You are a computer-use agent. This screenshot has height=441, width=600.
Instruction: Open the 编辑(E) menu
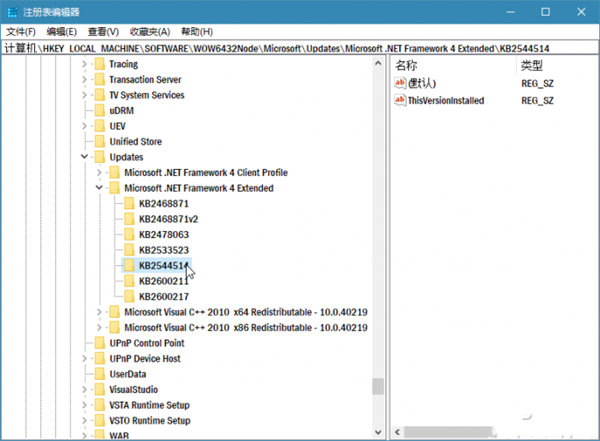pos(62,32)
